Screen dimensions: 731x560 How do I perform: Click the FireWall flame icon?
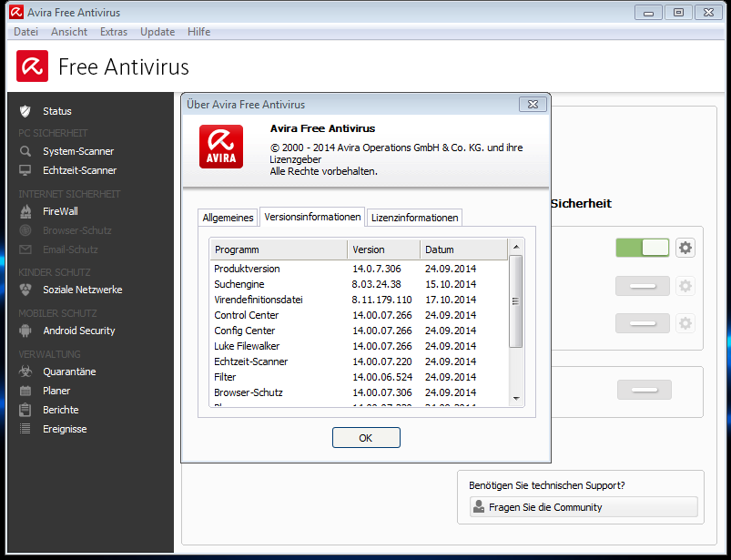click(25, 211)
